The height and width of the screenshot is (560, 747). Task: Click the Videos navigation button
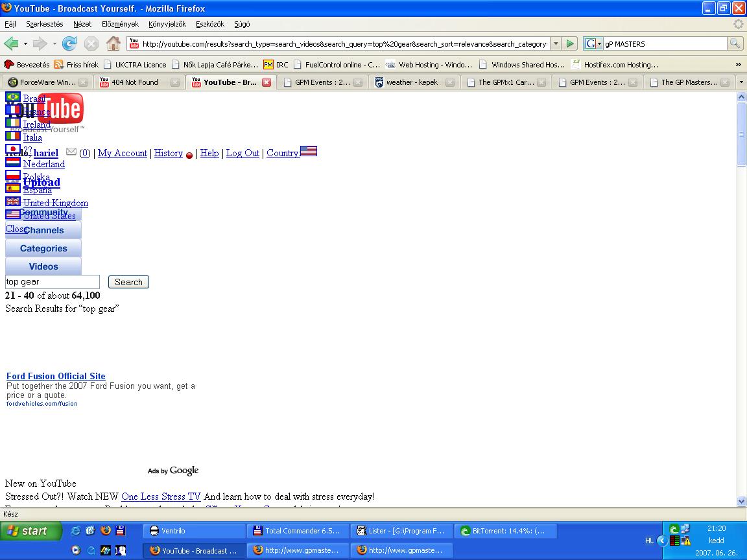point(43,266)
